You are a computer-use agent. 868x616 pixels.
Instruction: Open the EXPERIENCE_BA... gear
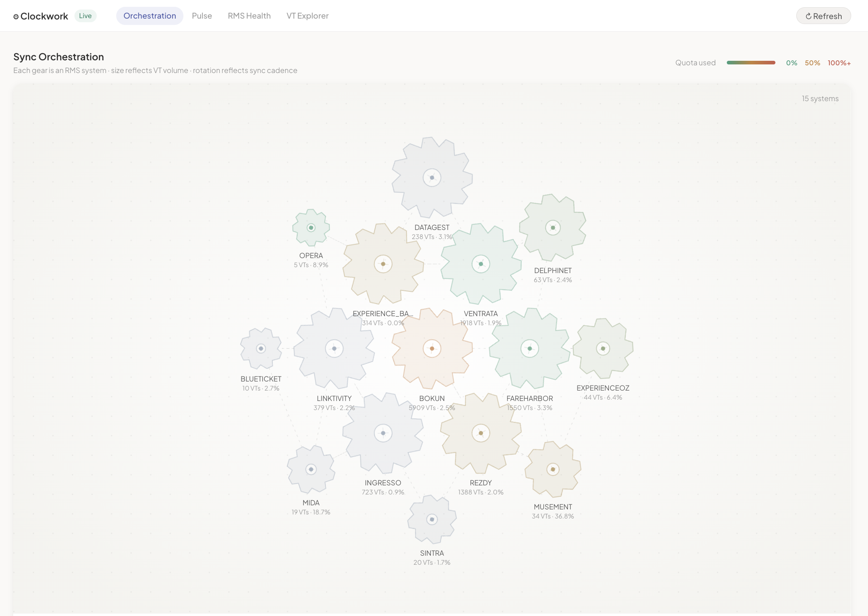click(383, 264)
